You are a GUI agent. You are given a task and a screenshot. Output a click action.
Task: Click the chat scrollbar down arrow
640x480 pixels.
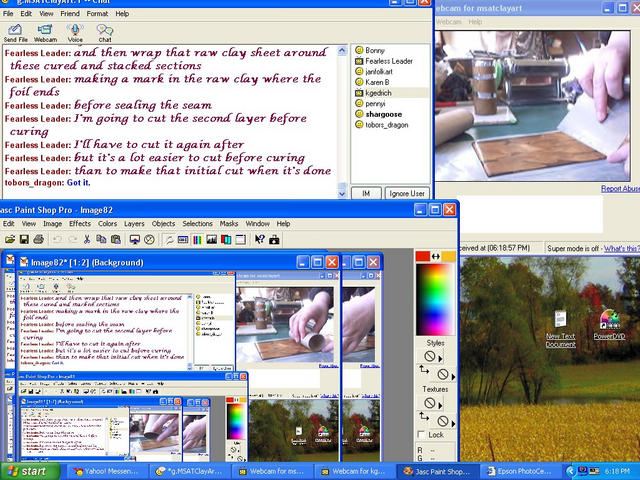pyautogui.click(x=342, y=194)
